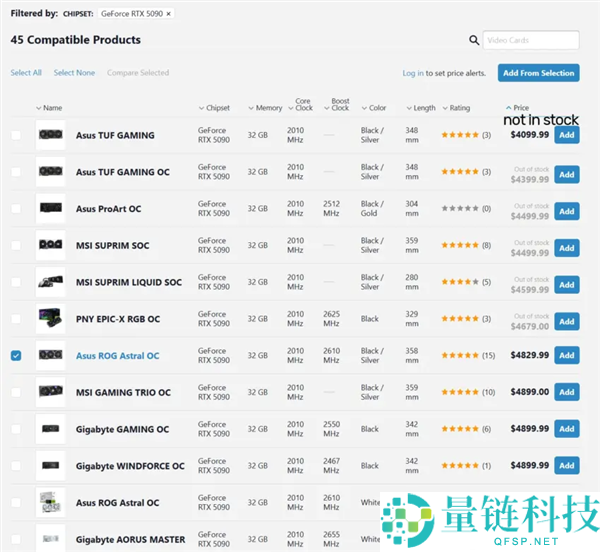
Task: Add PNY EPIC-X RGB OC to build
Action: click(x=567, y=322)
